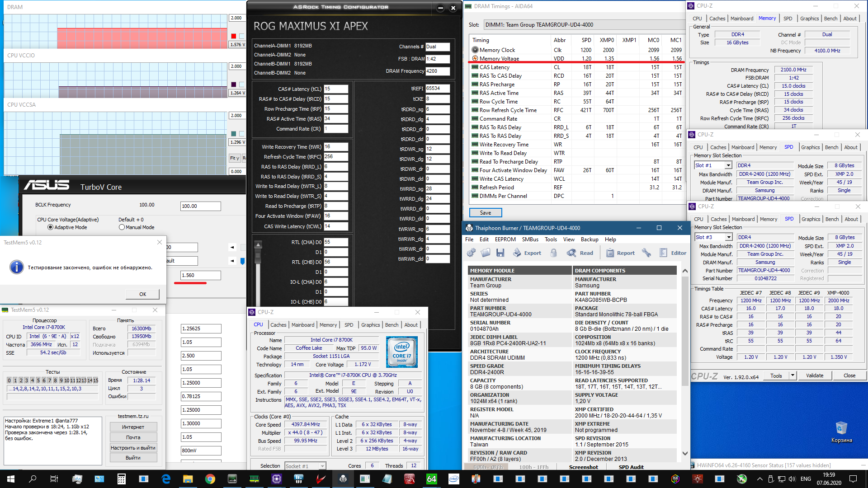Click Save button in AIDA64 DRAM Timings
Screen dimensions: 868x488
tap(486, 212)
